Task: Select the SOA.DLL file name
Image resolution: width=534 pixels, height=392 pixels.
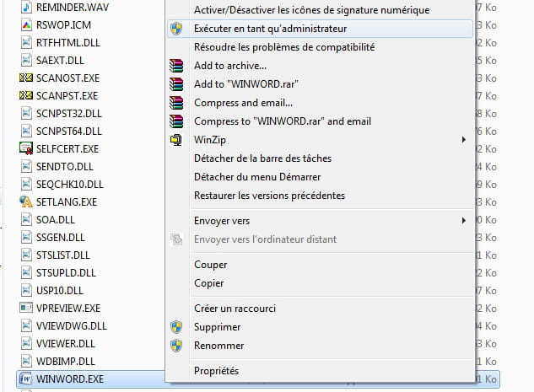Action: coord(55,219)
